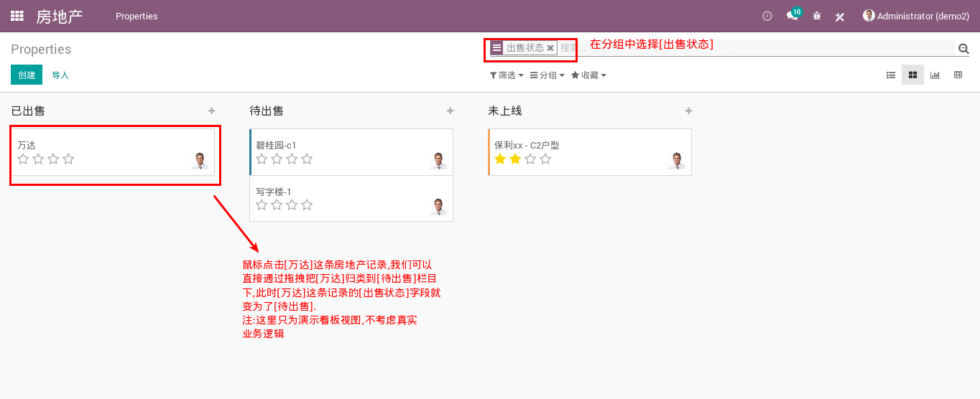Set first star on 万达 card
This screenshot has width=980, height=399.
(23, 159)
